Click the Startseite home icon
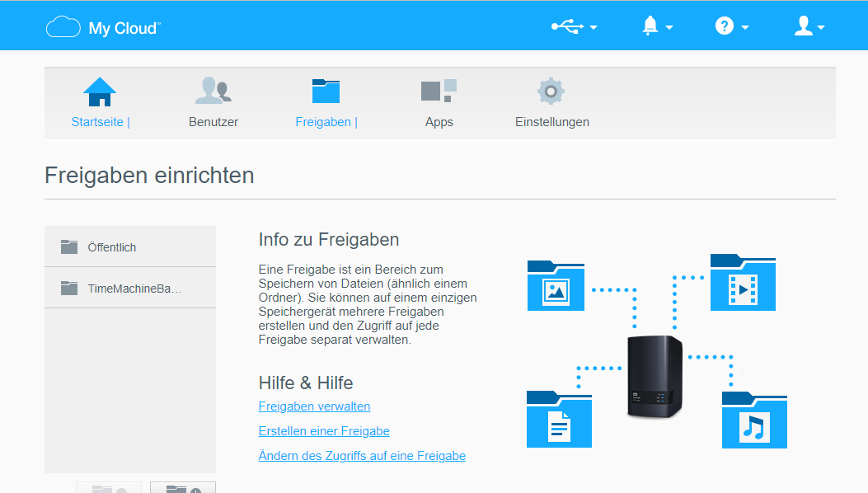 click(x=100, y=92)
